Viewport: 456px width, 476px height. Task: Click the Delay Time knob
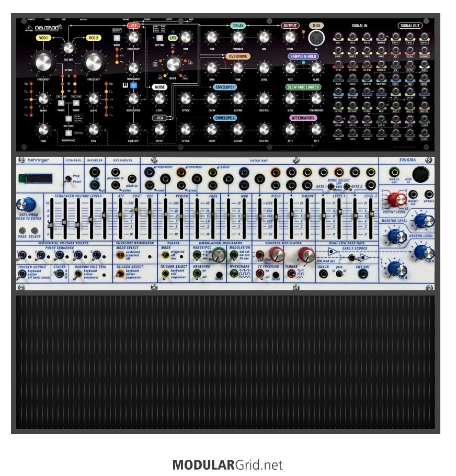(212, 38)
